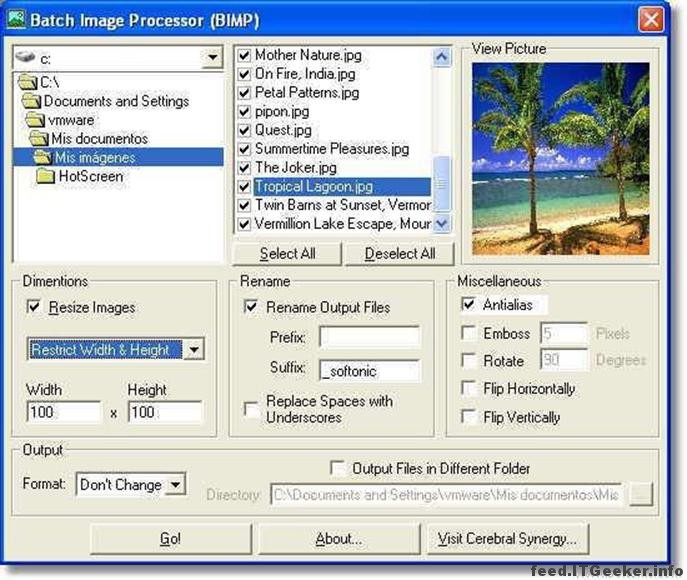Open the c: drive dropdown
This screenshot has width=687, height=580.
tap(212, 57)
